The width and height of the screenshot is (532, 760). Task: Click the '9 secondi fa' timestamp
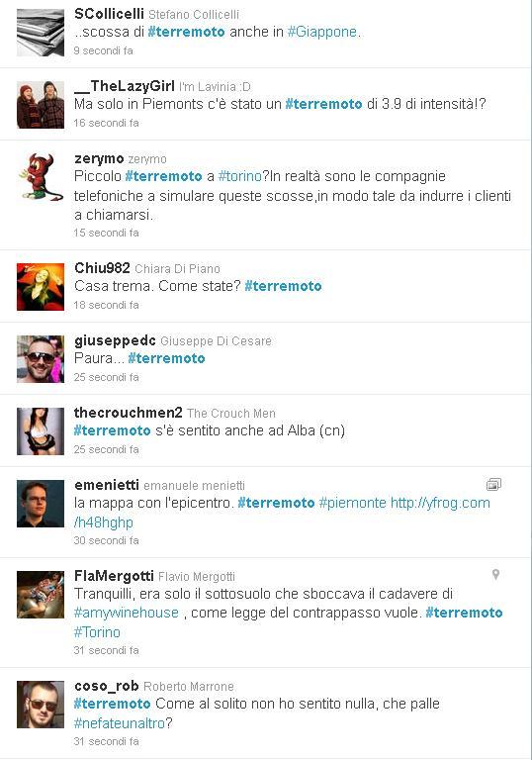103,50
